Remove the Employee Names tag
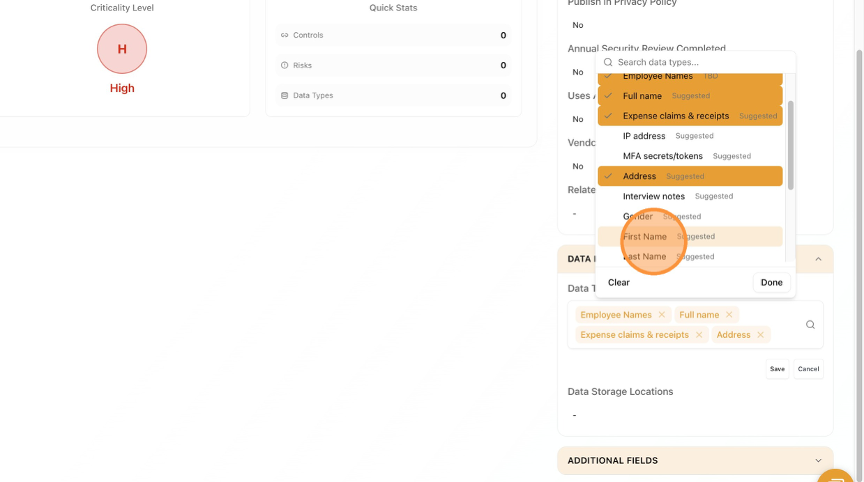 coord(662,315)
